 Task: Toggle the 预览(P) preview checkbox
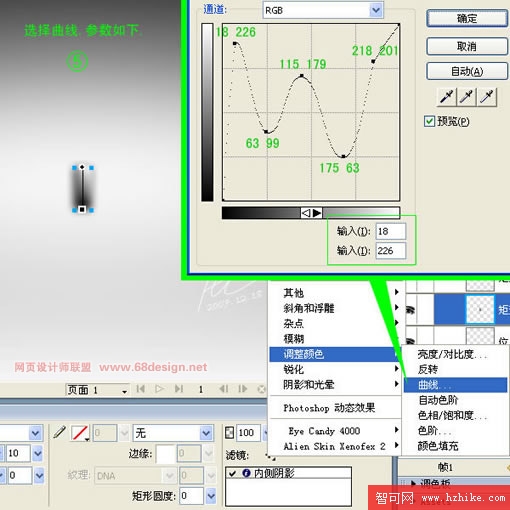click(x=429, y=121)
